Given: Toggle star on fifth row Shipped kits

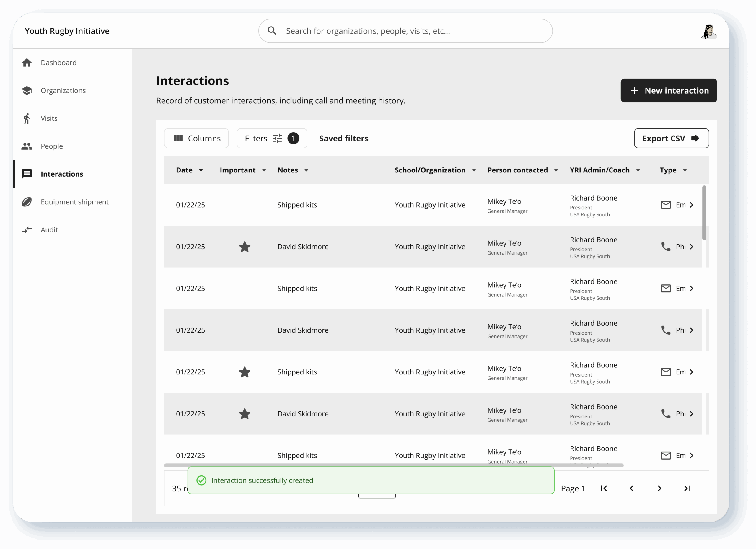Looking at the screenshot, I should coord(245,372).
